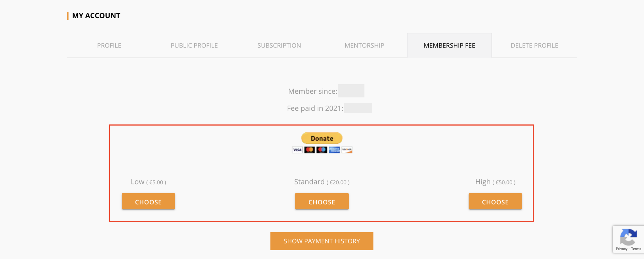Open the Profile tab
This screenshot has width=644, height=259.
click(109, 46)
